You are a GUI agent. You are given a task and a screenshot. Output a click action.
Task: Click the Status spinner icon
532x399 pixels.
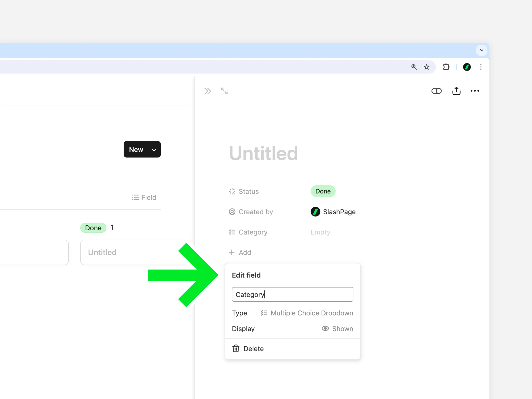[x=232, y=192]
